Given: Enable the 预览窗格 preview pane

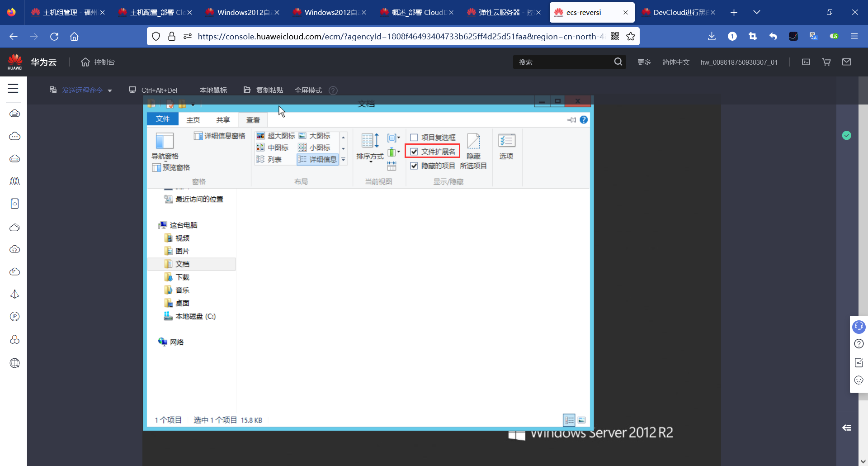Looking at the screenshot, I should point(176,167).
